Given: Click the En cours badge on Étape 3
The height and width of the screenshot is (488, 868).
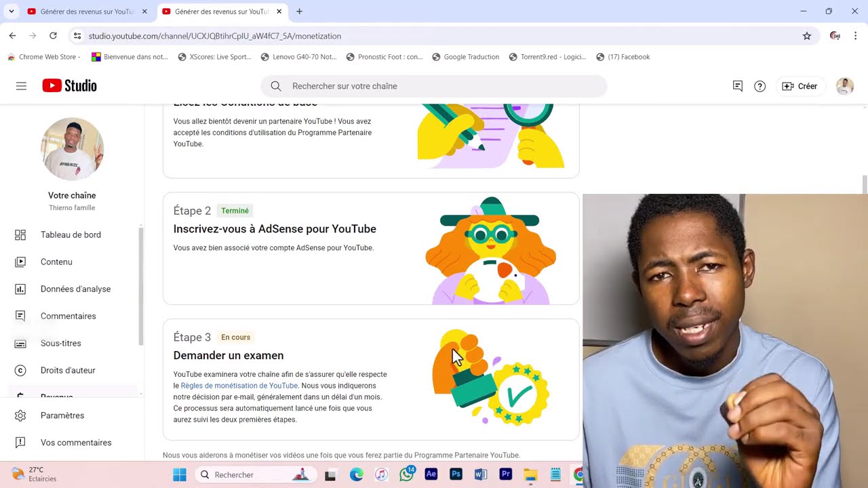Looking at the screenshot, I should coord(235,337).
